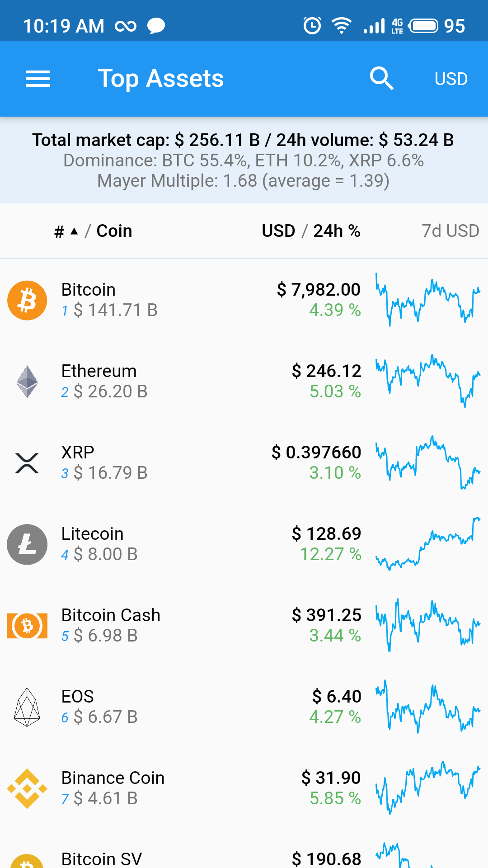Tap the total market cap summary
Image resolution: width=488 pixels, height=868 pixels.
click(243, 140)
